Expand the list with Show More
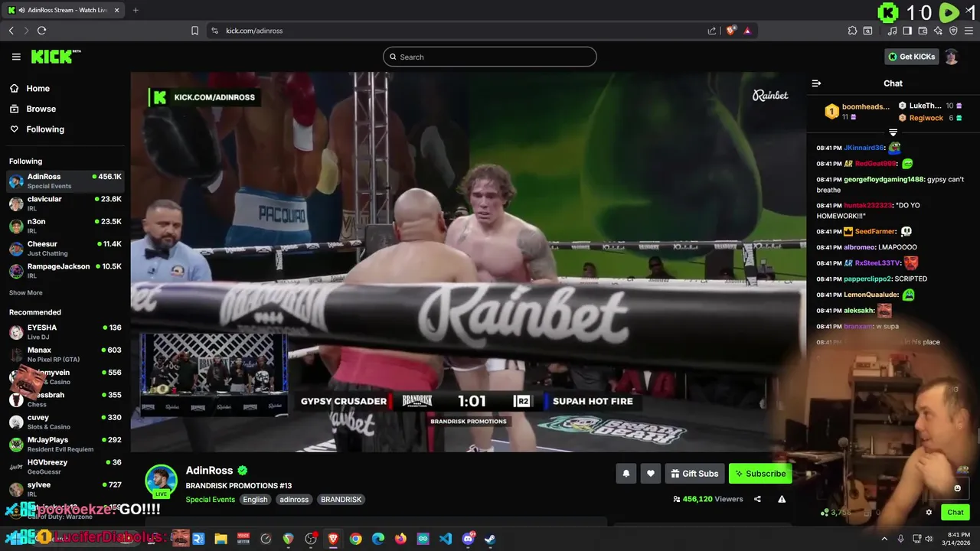Viewport: 980px width, 551px height. pyautogui.click(x=25, y=292)
